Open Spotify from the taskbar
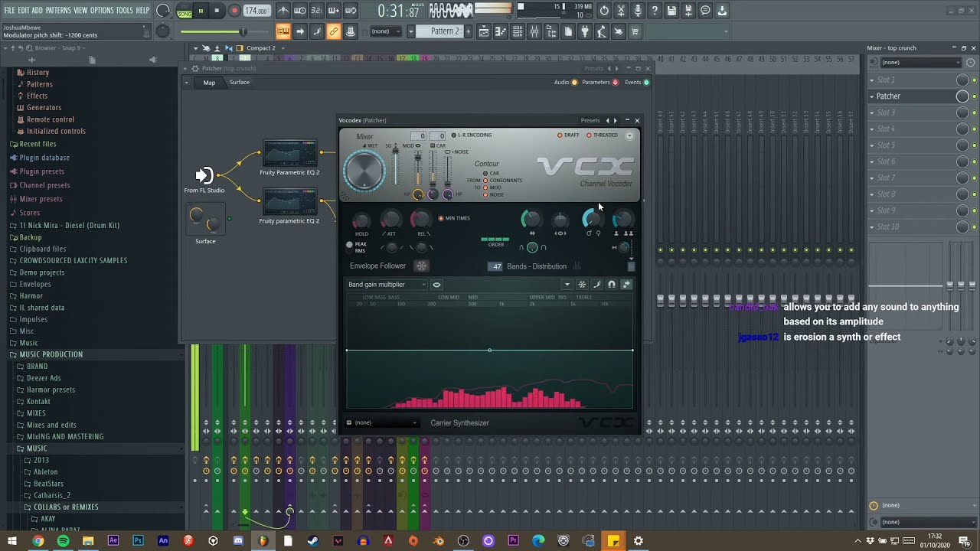This screenshot has height=551, width=980. click(63, 541)
